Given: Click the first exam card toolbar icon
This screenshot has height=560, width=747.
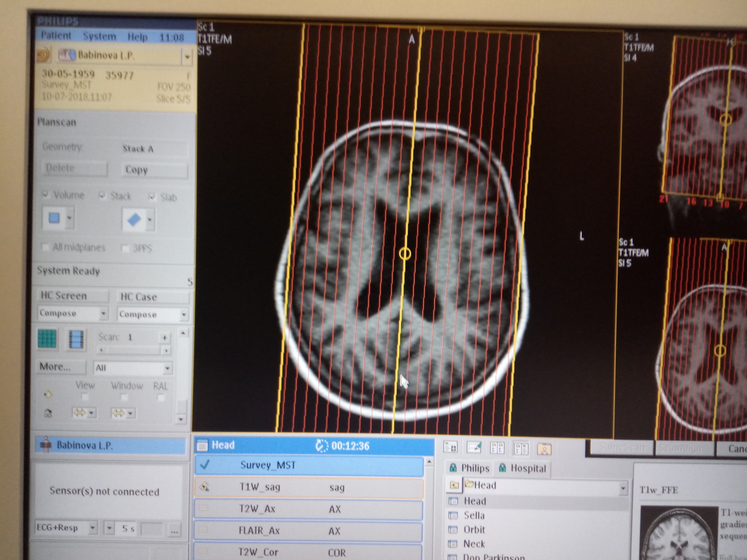Looking at the screenshot, I should [x=450, y=448].
